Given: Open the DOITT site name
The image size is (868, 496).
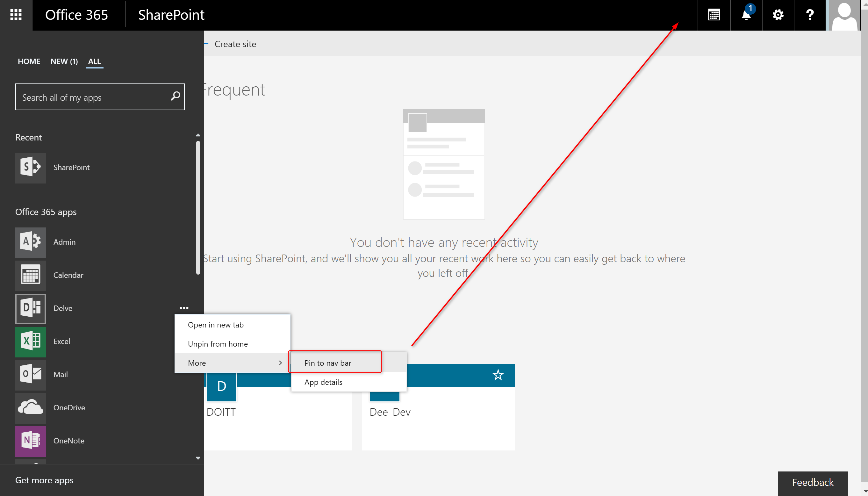Looking at the screenshot, I should (x=221, y=412).
